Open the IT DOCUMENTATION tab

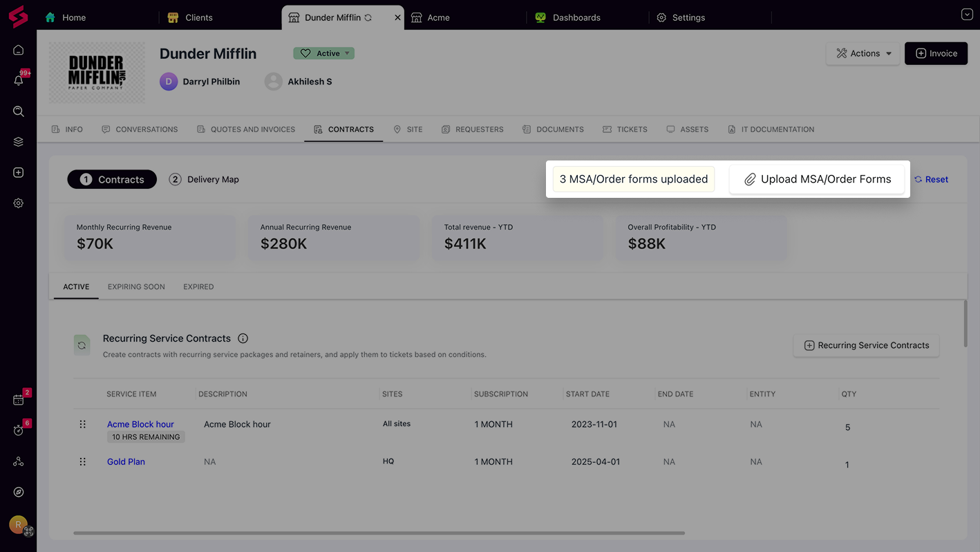click(x=771, y=129)
